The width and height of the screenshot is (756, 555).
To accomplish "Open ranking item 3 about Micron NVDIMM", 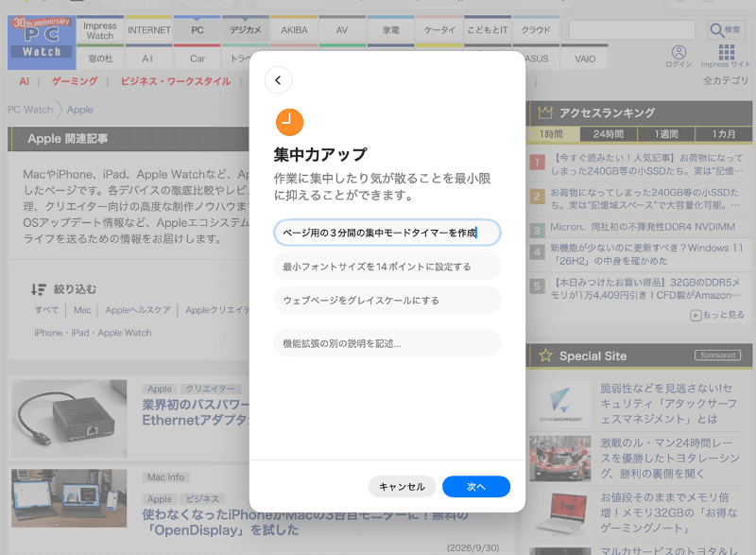I will pos(643,227).
